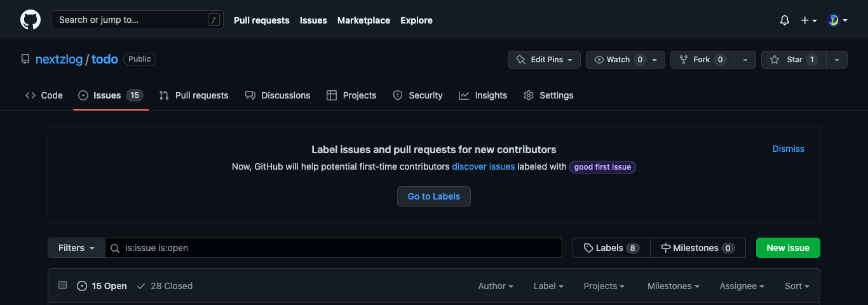The image size is (868, 305).
Task: Fork the repository with Fork button
Action: tap(703, 60)
